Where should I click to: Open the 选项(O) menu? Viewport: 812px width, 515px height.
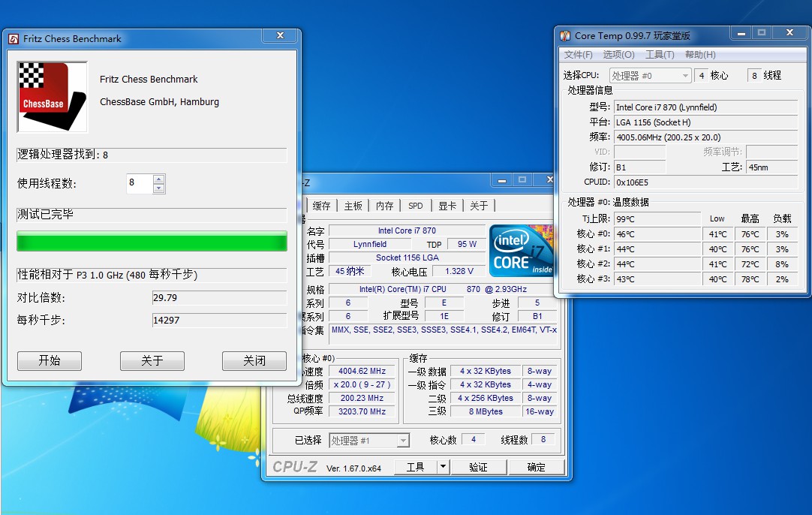(x=618, y=54)
